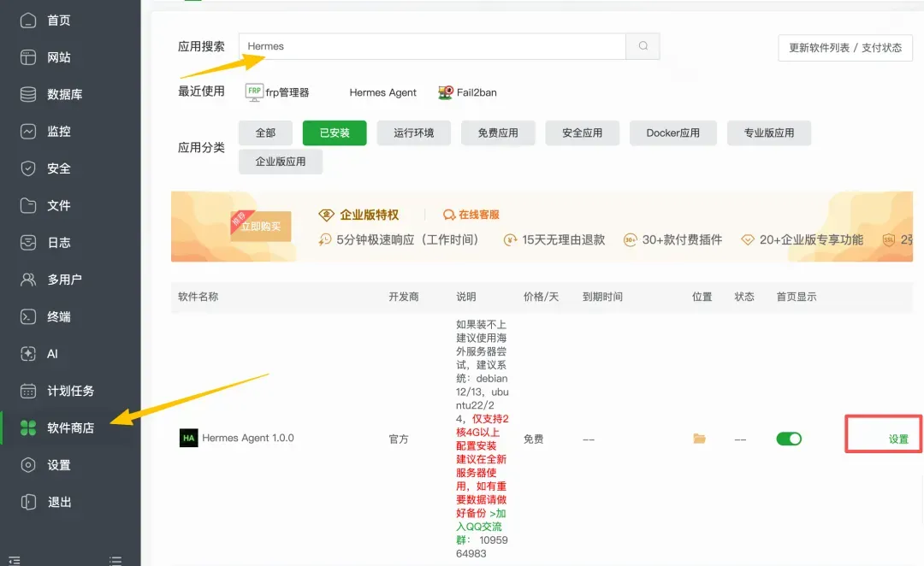Click the AI sparkle icon
The width and height of the screenshot is (924, 566).
click(x=27, y=353)
